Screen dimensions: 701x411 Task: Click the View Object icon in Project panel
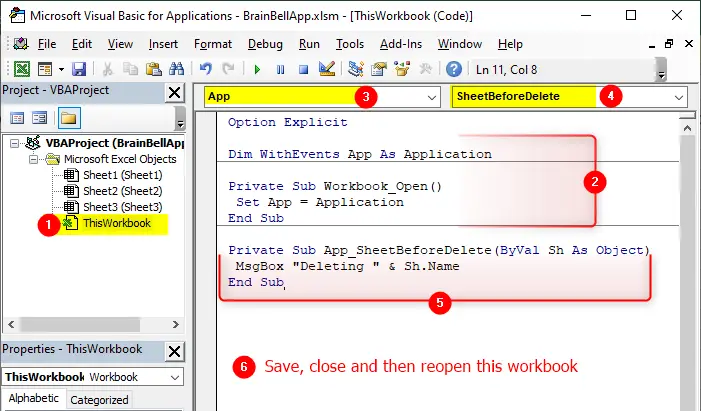tap(39, 118)
